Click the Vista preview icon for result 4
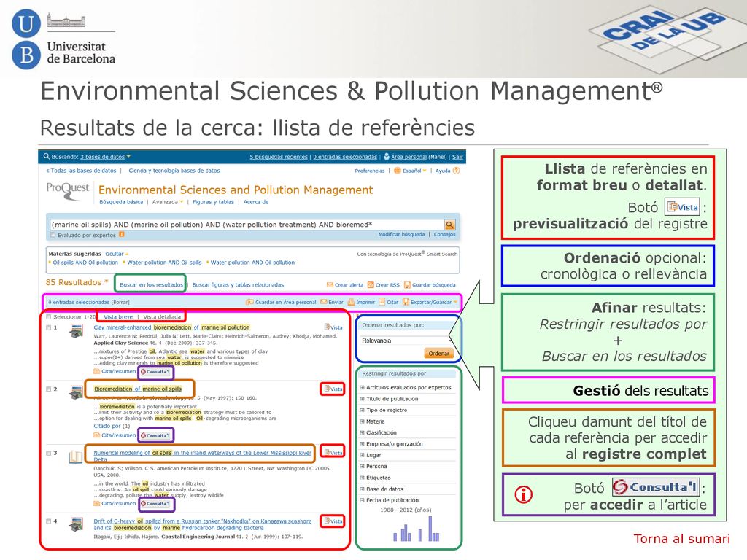The width and height of the screenshot is (747, 560). (x=328, y=521)
